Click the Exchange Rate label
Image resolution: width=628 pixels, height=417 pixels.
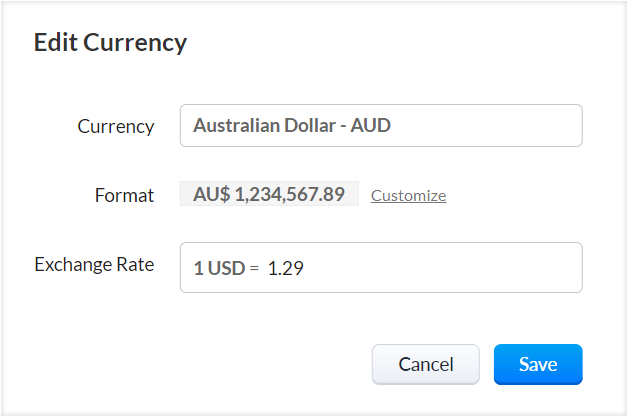point(94,265)
